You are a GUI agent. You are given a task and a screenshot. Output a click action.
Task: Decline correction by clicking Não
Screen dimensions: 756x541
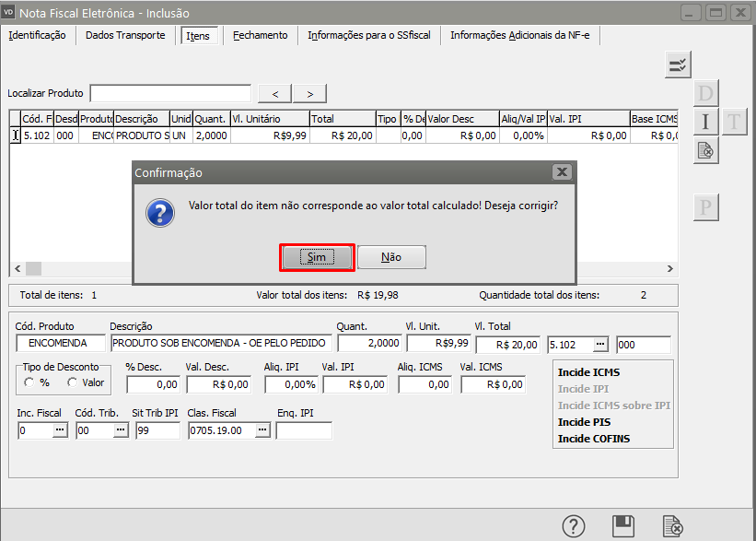tap(391, 258)
